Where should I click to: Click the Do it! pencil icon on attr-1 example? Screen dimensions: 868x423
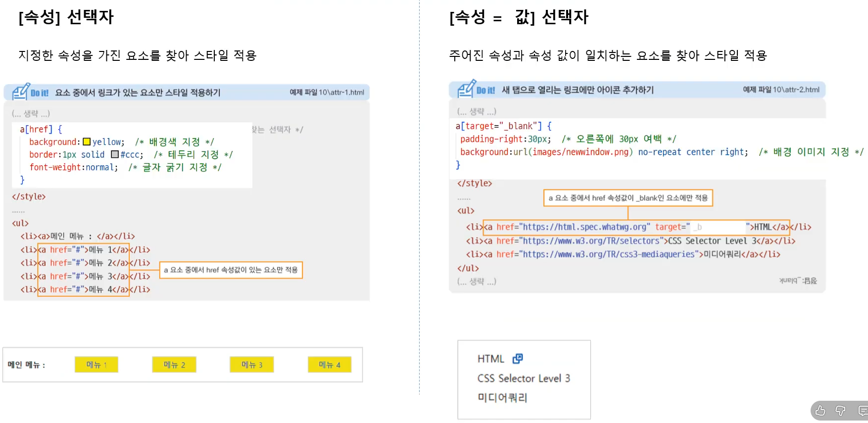[x=21, y=92]
